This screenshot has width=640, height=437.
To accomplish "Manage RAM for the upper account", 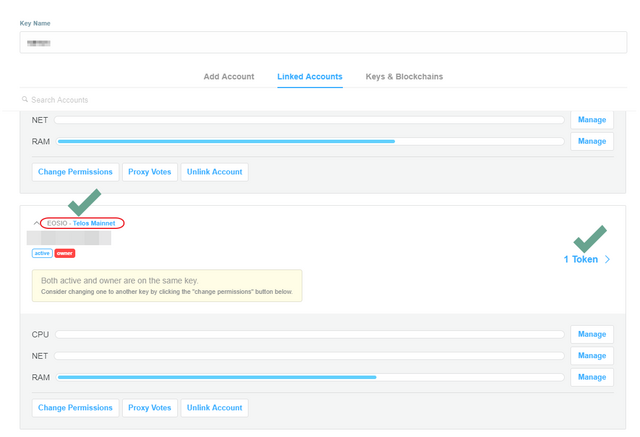I will tap(592, 141).
